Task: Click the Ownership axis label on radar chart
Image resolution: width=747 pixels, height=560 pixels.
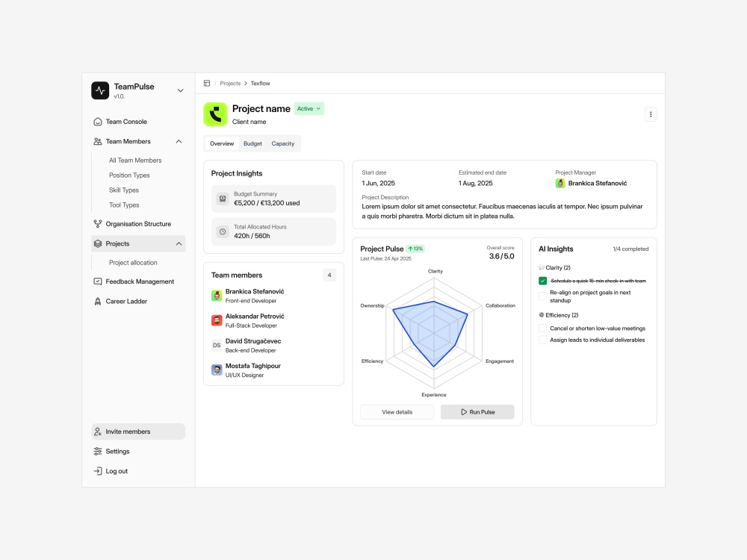Action: tap(372, 305)
